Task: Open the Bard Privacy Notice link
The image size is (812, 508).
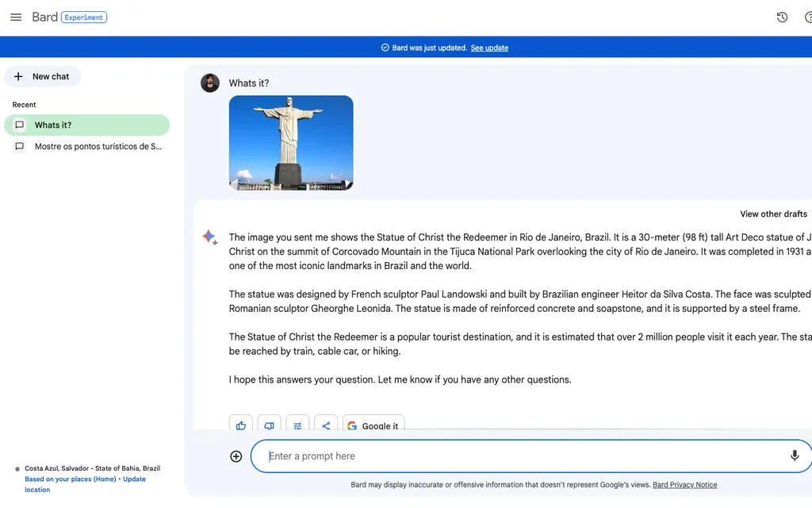Action: click(x=684, y=484)
